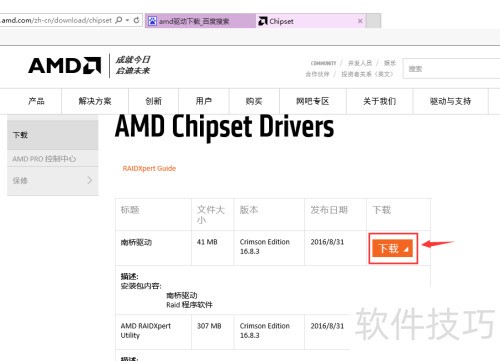Open the 创新 menu
This screenshot has height=361, width=500.
click(x=153, y=101)
